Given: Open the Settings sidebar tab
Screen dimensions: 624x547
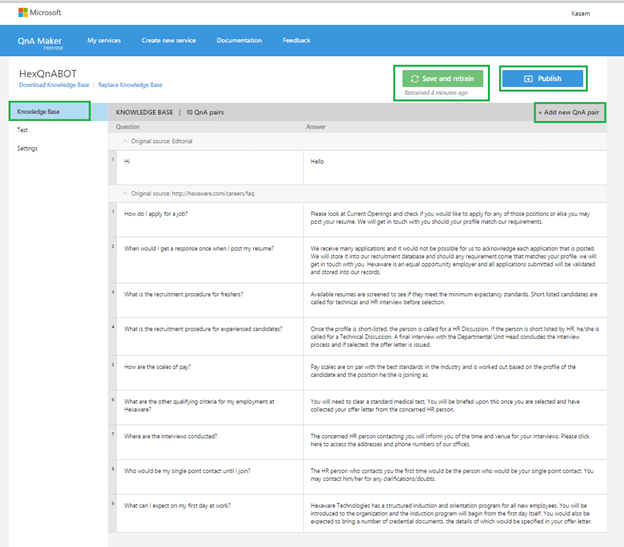Looking at the screenshot, I should coord(27,148).
